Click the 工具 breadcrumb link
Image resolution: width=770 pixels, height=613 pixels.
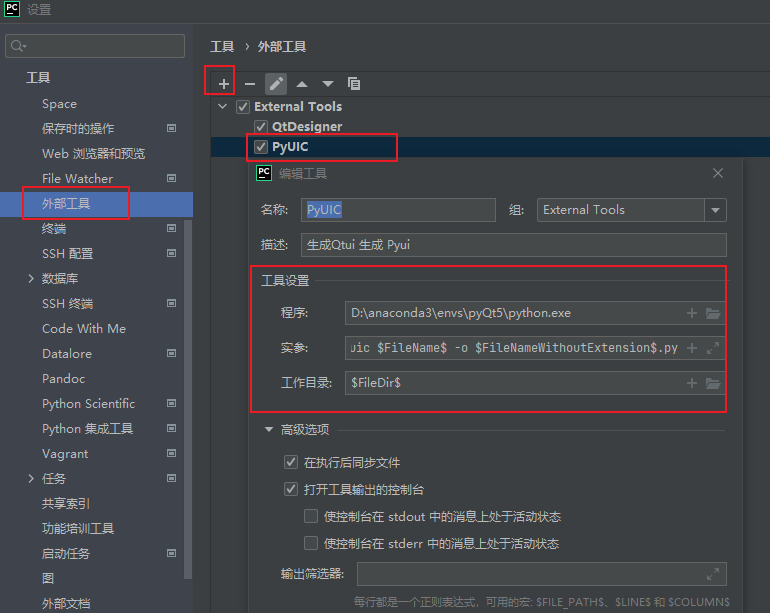tap(222, 47)
